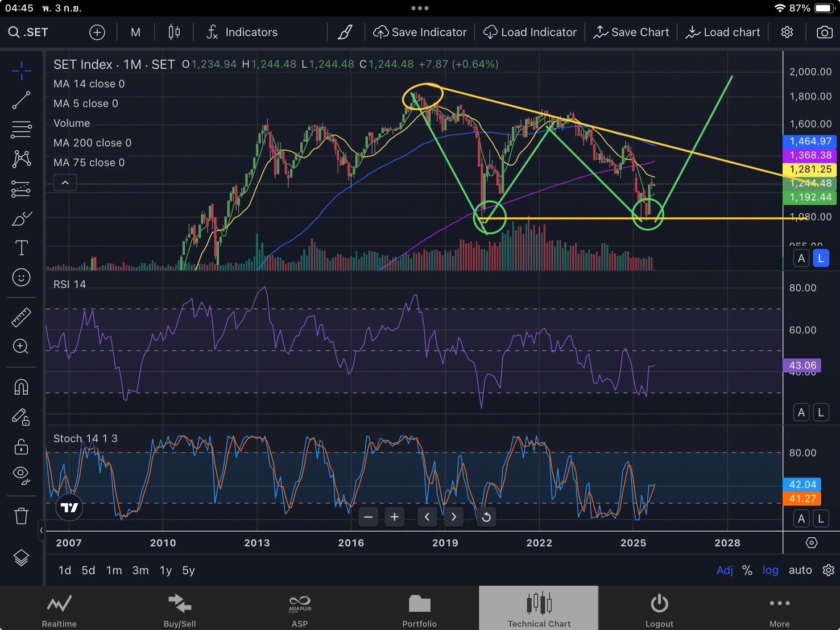This screenshot has height=630, width=840.
Task: Hide all drawings with eye icon
Action: pos(21,475)
